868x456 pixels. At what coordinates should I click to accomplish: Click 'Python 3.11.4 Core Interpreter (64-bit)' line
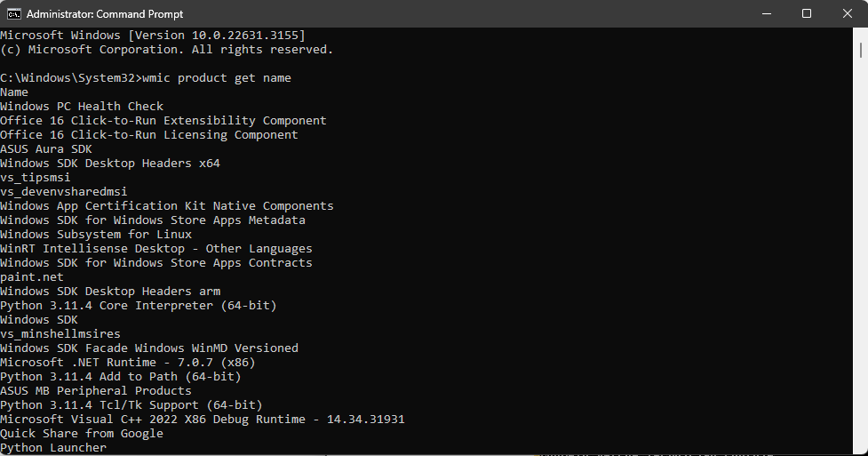pos(139,306)
